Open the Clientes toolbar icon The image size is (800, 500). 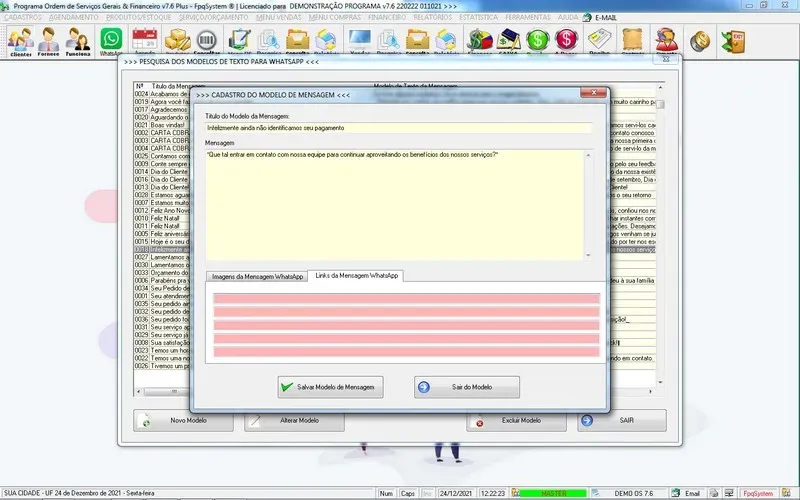coord(20,42)
